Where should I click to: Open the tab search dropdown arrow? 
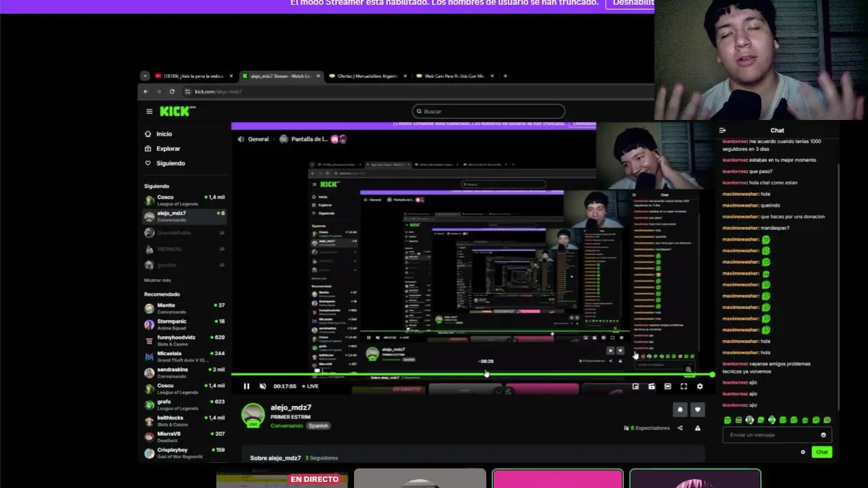pyautogui.click(x=145, y=76)
